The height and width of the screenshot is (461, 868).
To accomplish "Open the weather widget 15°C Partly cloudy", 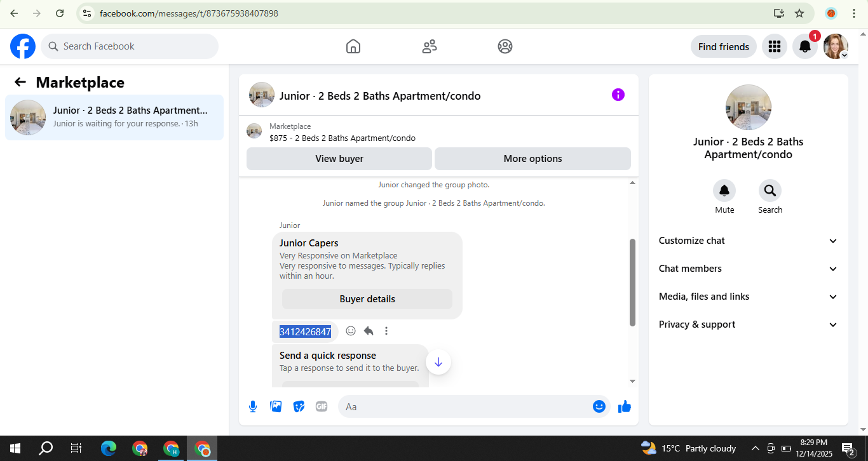I will coord(689,448).
